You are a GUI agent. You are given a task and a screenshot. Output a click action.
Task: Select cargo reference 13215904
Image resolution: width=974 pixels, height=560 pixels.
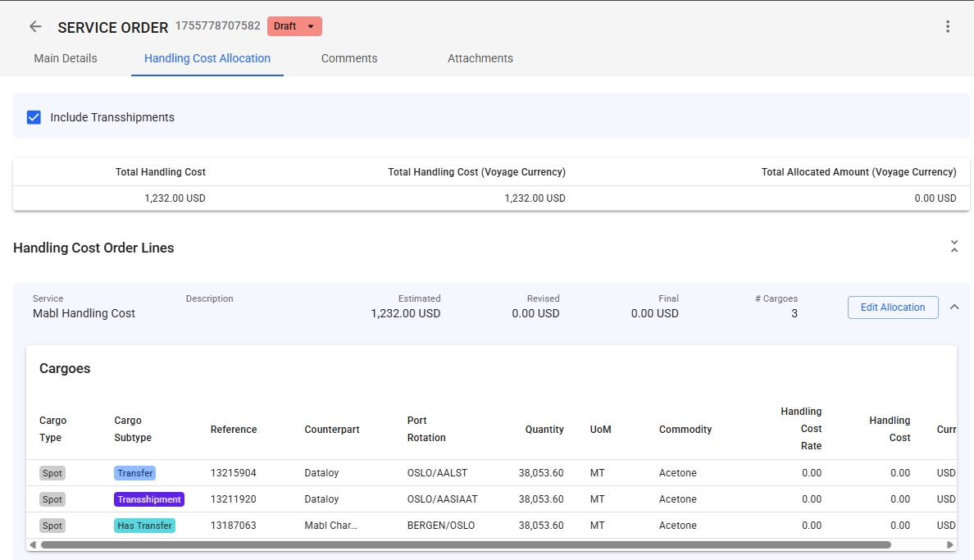point(233,473)
